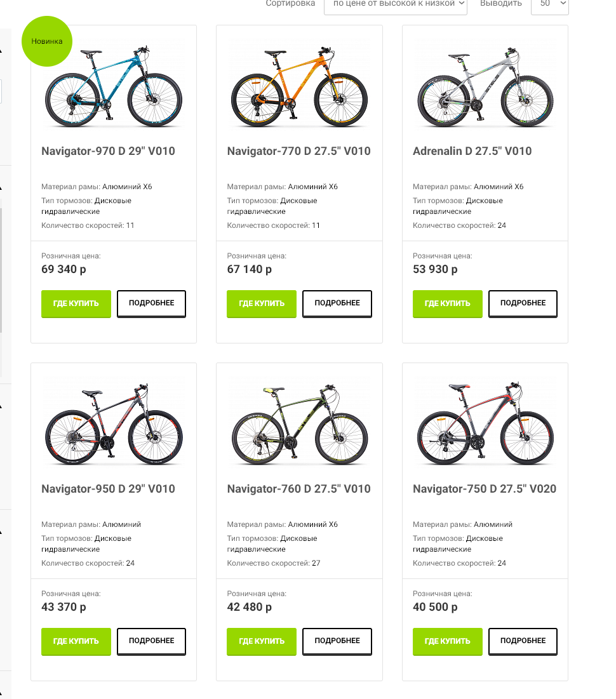Open the Navigator-950 D 29" bike image
The image size is (616, 699).
[x=114, y=424]
